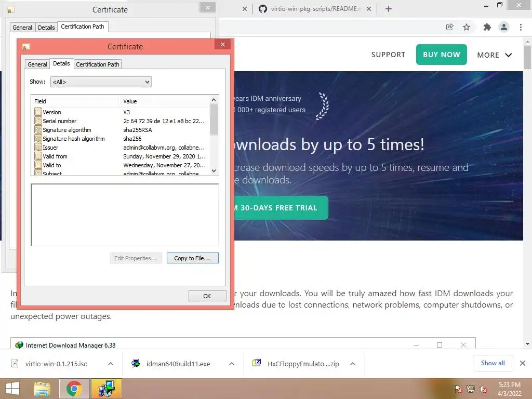
Task: Click the V3 value cell
Action: [x=127, y=112]
